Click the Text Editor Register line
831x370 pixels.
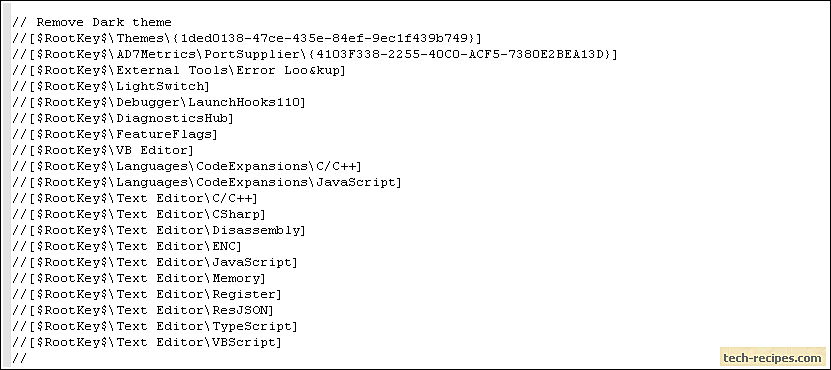[147, 293]
